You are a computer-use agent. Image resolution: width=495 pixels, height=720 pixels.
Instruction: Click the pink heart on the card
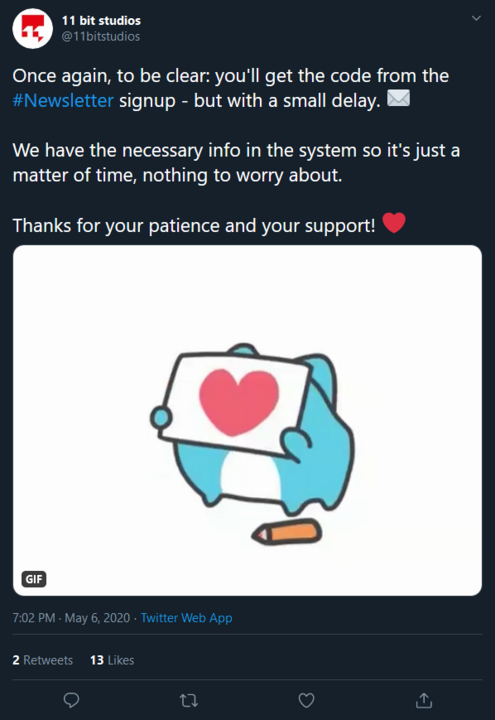(239, 402)
